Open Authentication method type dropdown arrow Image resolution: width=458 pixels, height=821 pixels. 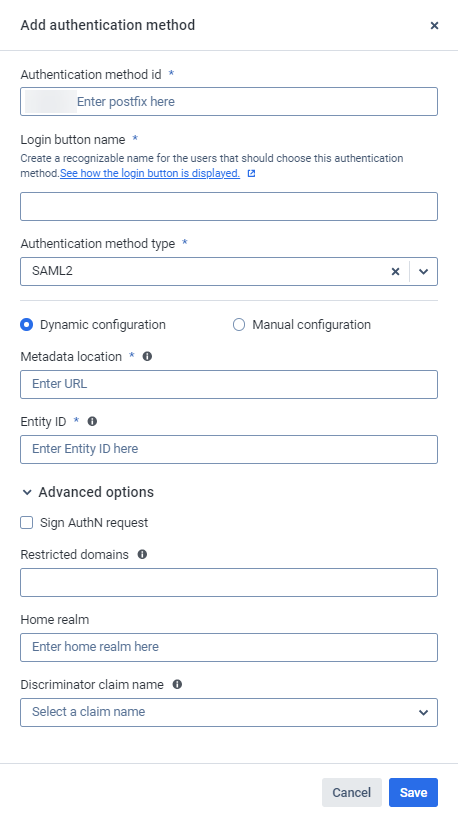pyautogui.click(x=423, y=271)
